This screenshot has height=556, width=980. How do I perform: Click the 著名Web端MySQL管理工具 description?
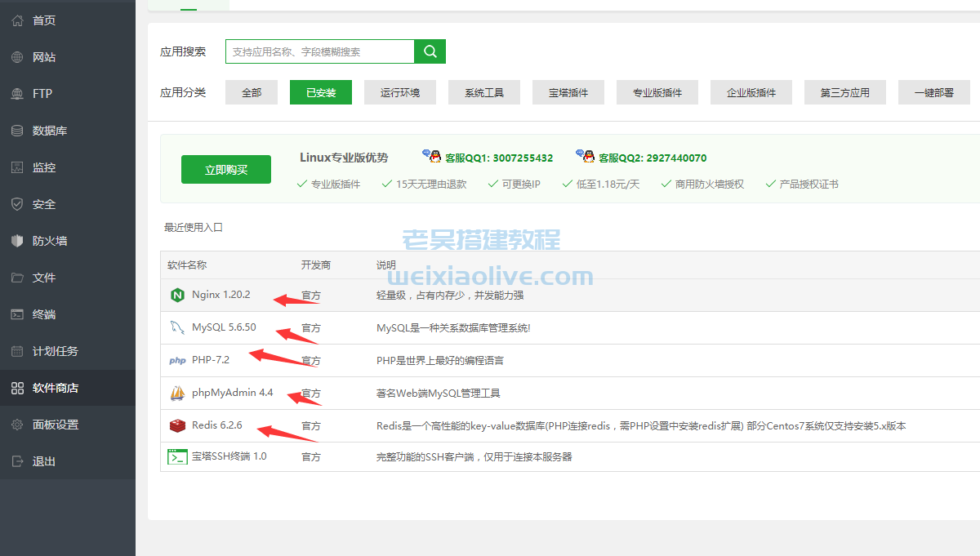[439, 393]
